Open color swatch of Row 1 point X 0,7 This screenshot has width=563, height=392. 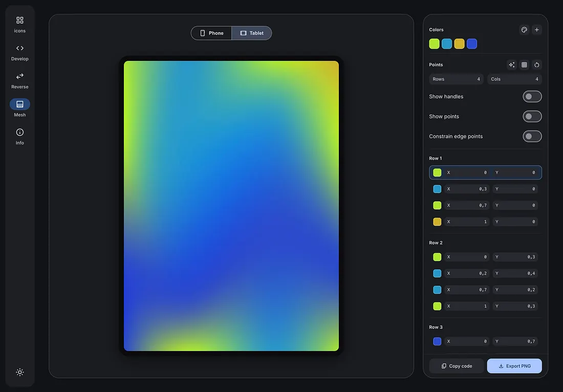(x=437, y=205)
